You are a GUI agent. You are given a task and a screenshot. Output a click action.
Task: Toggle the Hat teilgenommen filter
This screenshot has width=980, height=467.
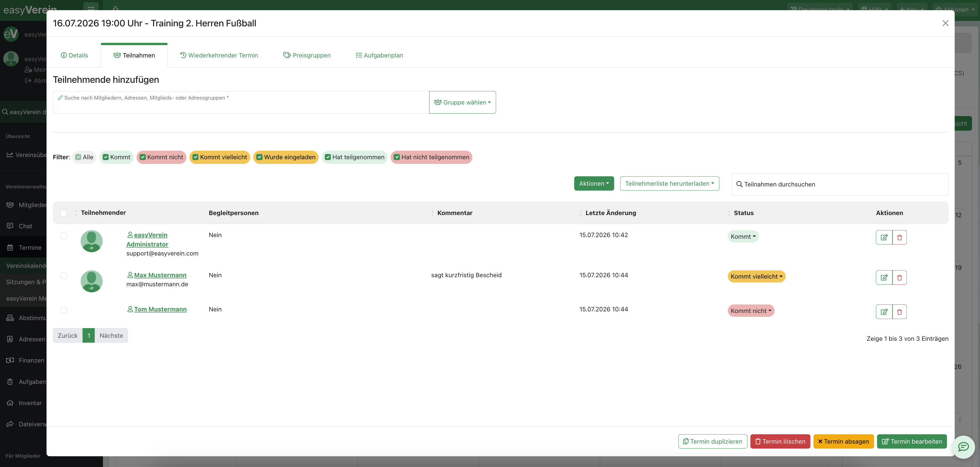coord(355,157)
